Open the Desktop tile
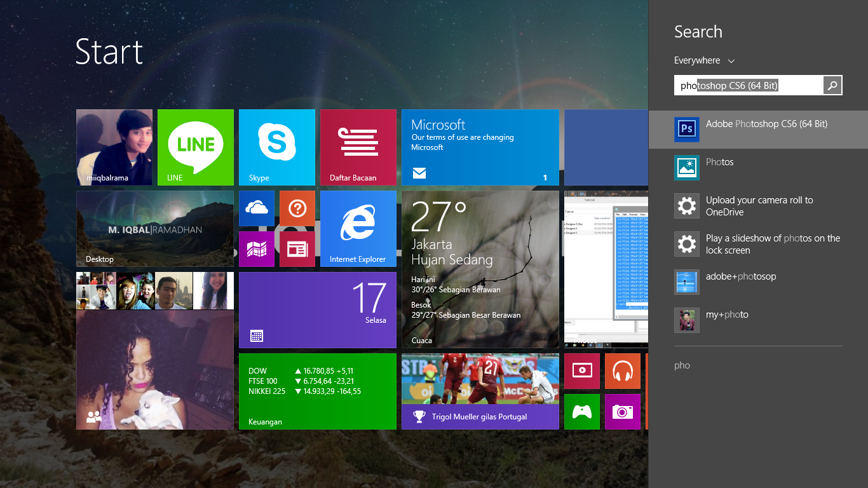This screenshot has width=868, height=488. tap(155, 229)
